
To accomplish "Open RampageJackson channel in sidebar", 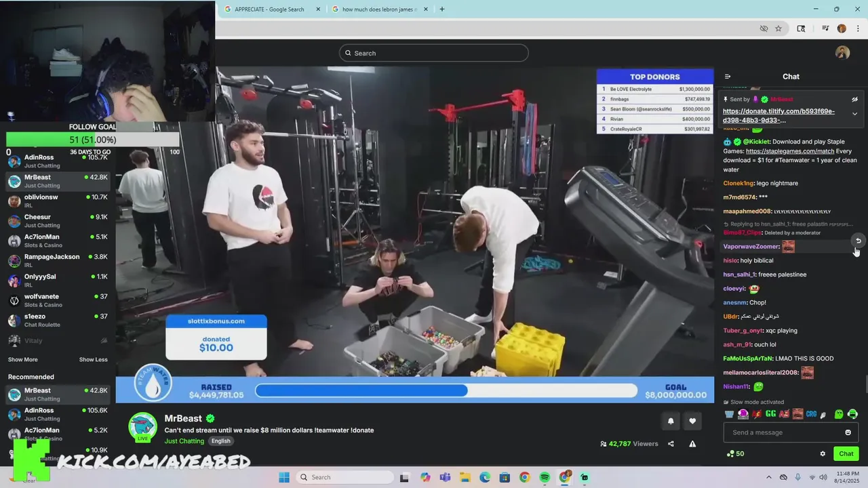I will (x=58, y=260).
